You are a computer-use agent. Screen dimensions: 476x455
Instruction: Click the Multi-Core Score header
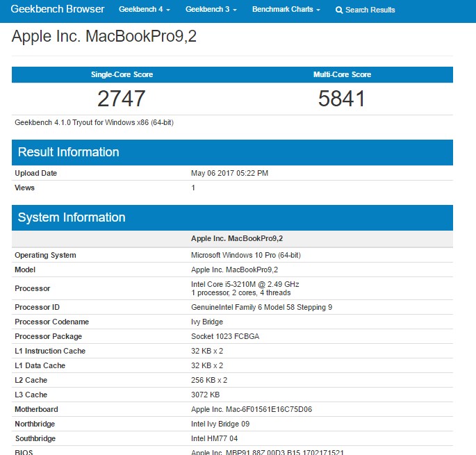342,74
